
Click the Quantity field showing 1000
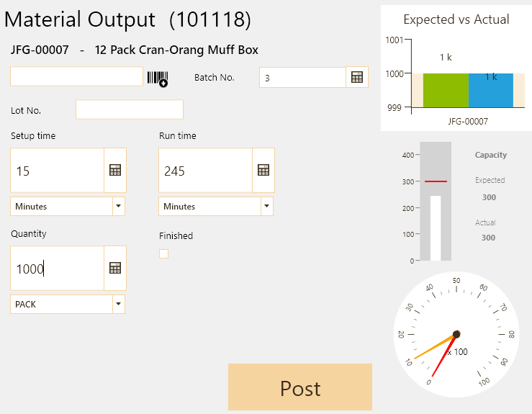(57, 268)
